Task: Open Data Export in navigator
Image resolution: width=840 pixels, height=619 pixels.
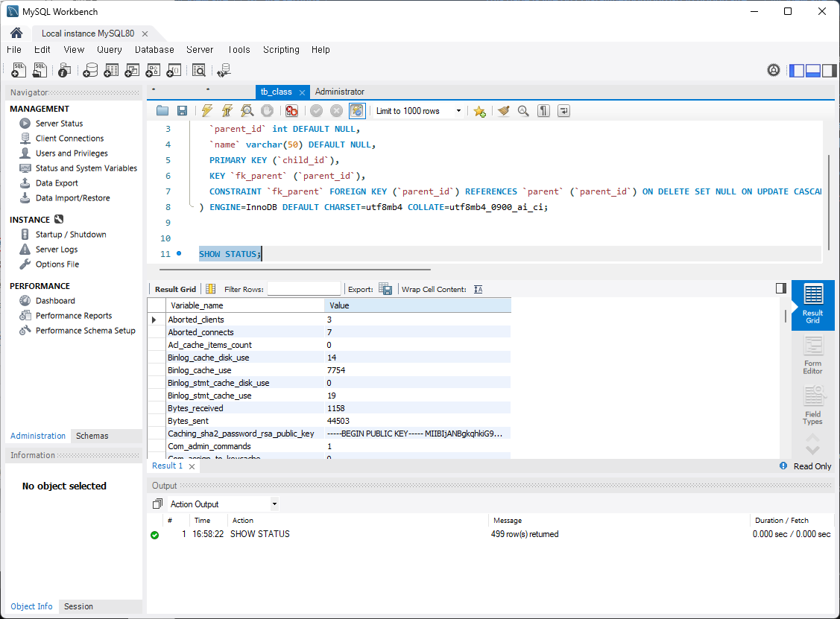Action: pyautogui.click(x=57, y=183)
